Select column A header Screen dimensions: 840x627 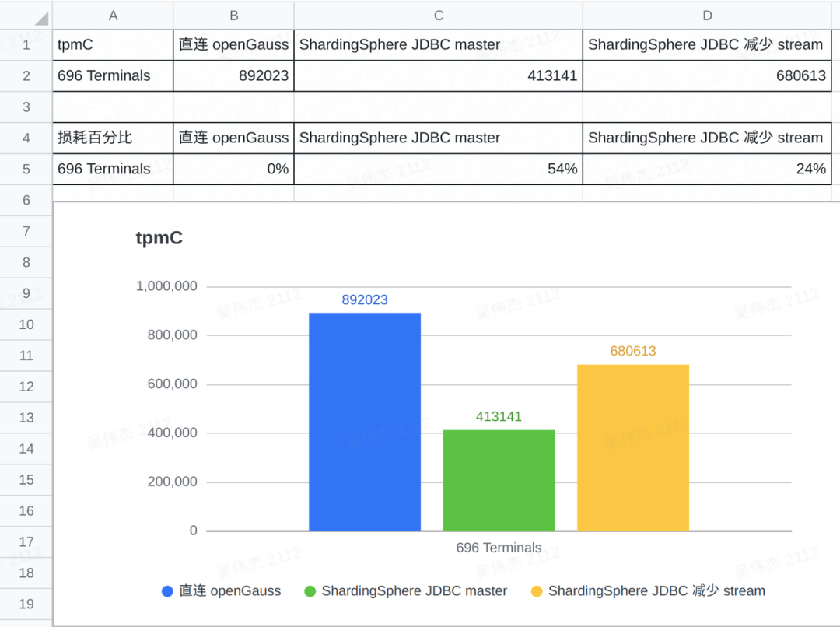(x=113, y=16)
